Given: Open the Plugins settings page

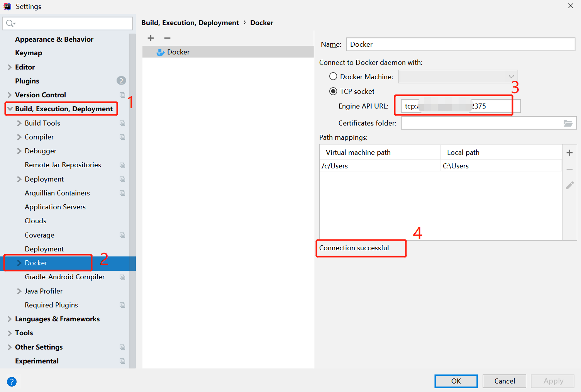Looking at the screenshot, I should 27,81.
